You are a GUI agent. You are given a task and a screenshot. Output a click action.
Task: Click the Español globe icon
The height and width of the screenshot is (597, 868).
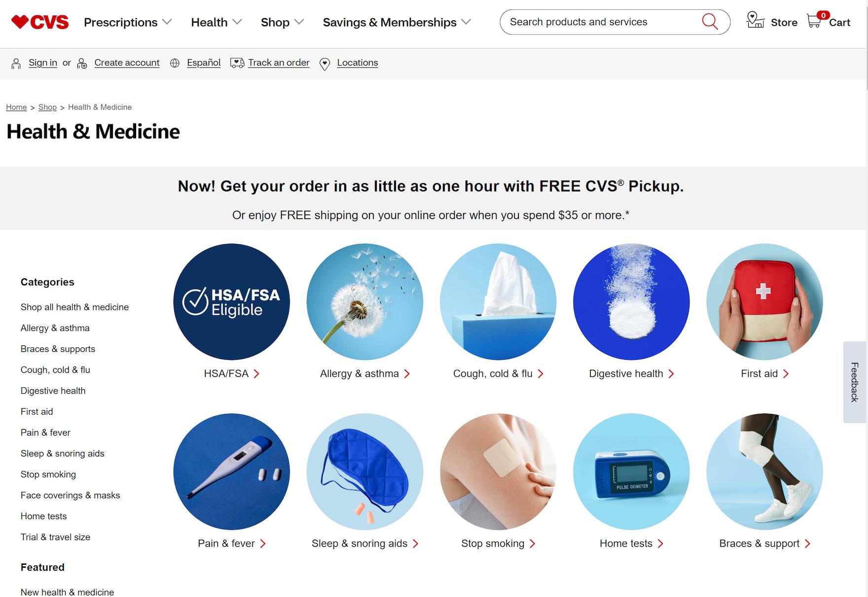[175, 63]
